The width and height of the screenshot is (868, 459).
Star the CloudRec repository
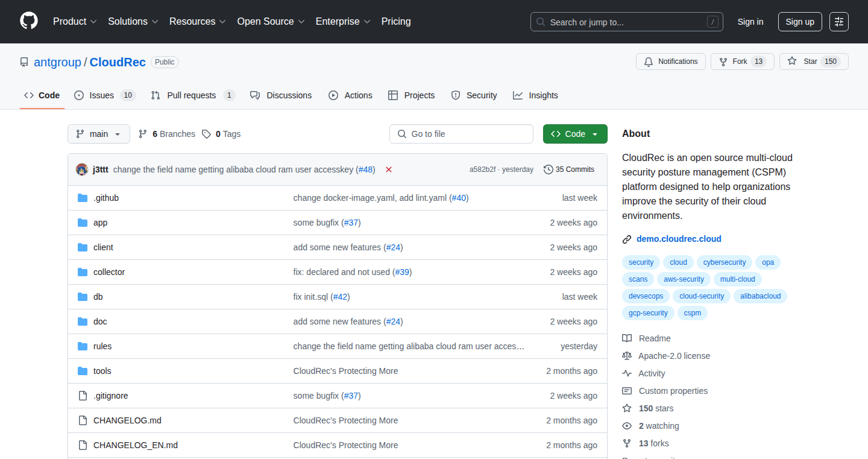point(814,62)
